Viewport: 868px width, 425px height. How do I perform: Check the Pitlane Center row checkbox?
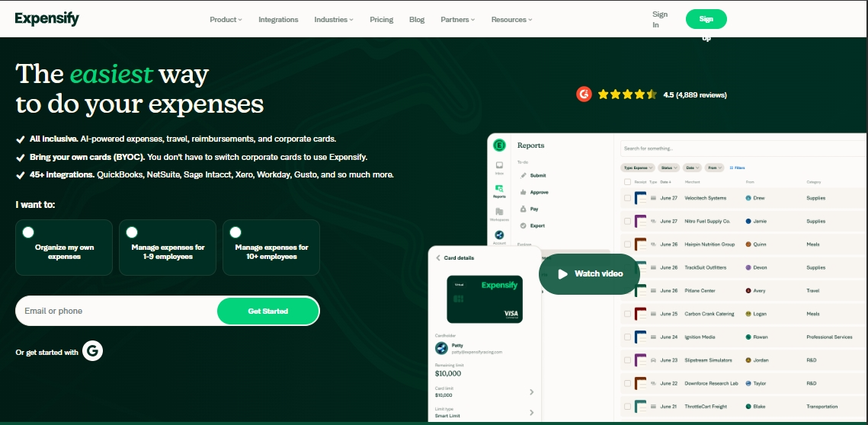(627, 290)
